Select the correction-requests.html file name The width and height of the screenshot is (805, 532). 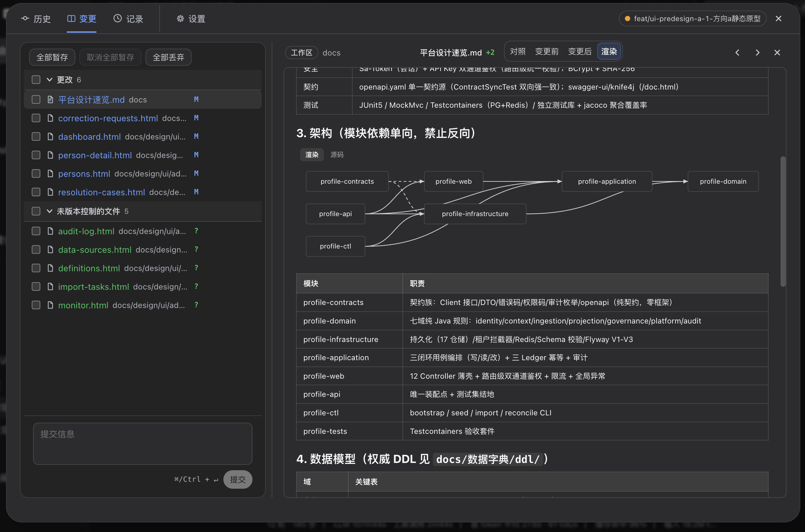tap(108, 118)
